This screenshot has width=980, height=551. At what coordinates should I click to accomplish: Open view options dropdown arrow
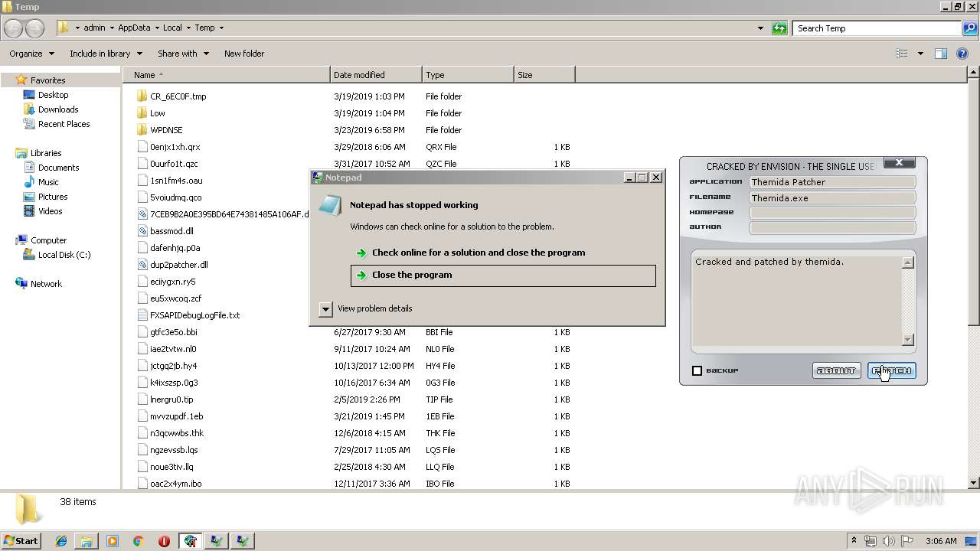point(920,54)
